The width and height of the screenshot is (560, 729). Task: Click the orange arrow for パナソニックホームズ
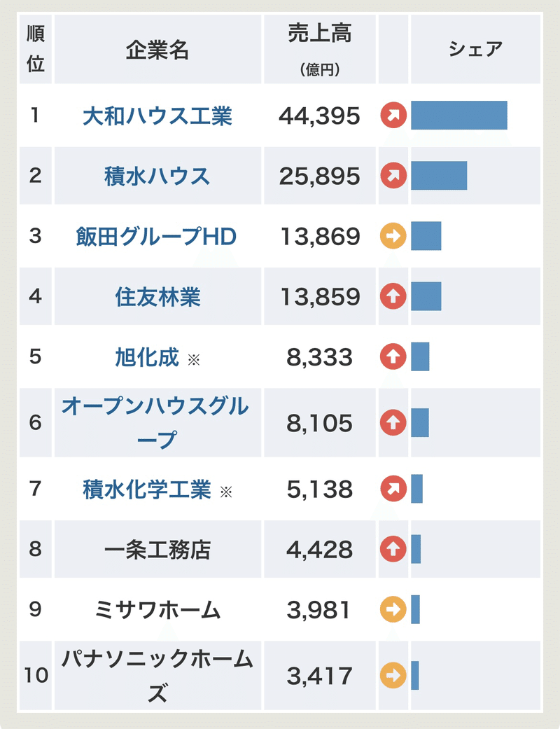(393, 676)
